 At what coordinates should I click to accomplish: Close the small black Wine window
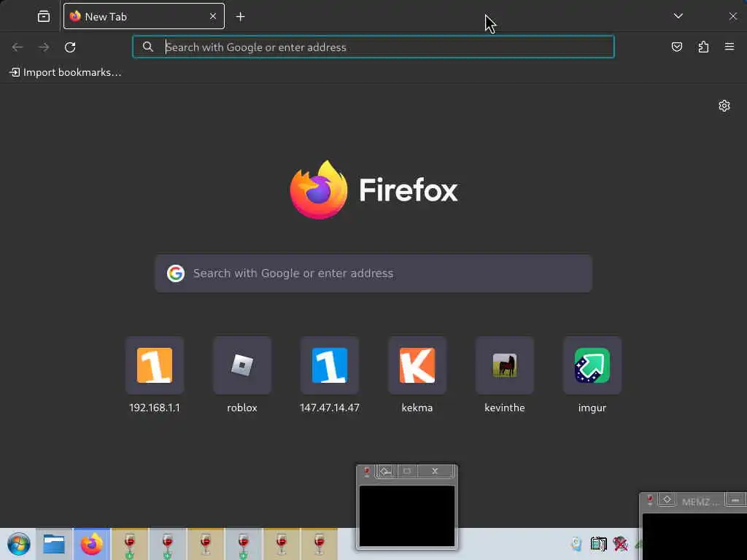[435, 471]
